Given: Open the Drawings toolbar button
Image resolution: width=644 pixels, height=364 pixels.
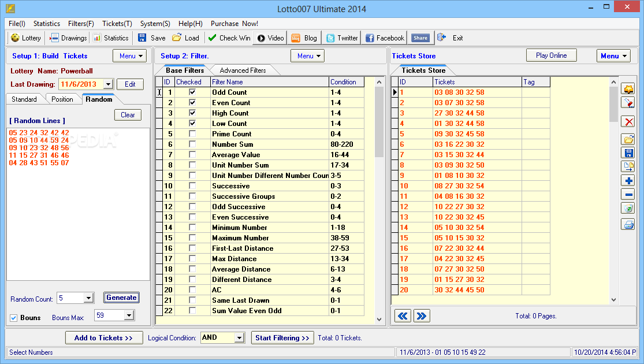Looking at the screenshot, I should (69, 38).
